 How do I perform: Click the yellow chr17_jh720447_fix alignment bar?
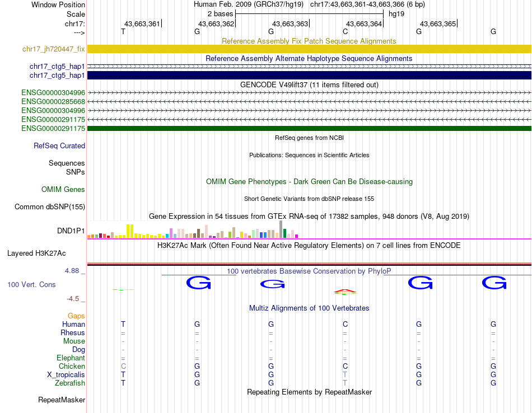pyautogui.click(x=309, y=49)
